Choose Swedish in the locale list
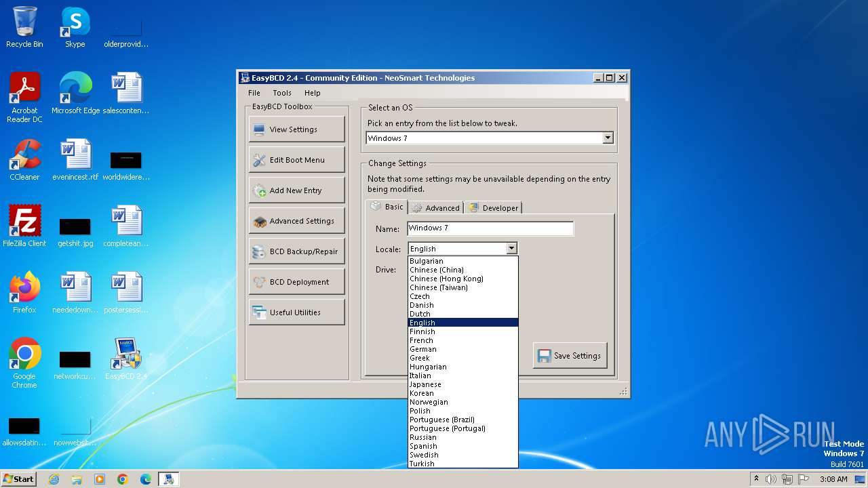 (x=463, y=455)
